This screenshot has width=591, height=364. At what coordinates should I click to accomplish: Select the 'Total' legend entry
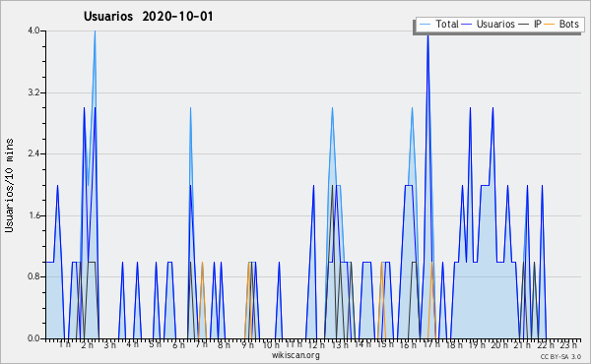pyautogui.click(x=446, y=24)
